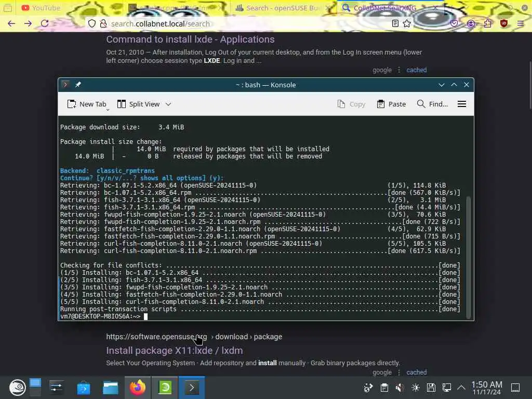
Task: Open the brightness tray icon
Action: [416, 388]
